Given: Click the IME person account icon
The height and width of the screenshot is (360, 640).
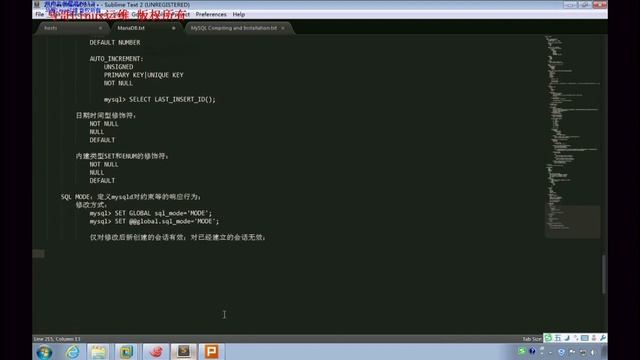Looking at the screenshot, I should point(594,338).
